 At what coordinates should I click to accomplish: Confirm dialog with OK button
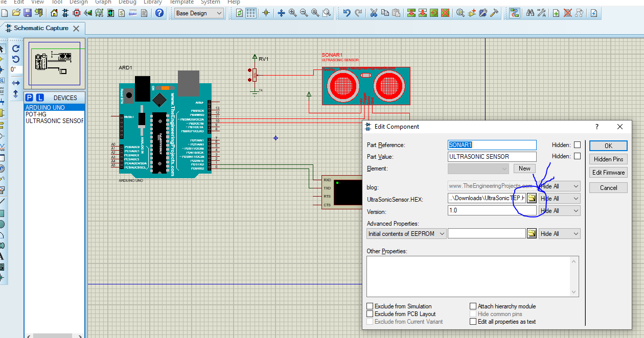pyautogui.click(x=608, y=146)
